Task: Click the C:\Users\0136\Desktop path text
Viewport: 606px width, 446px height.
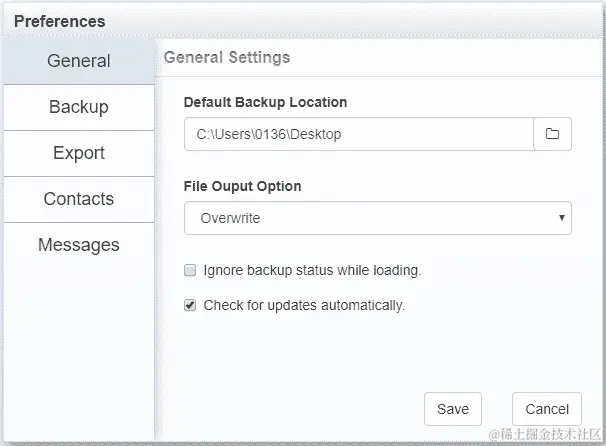Action: pos(269,134)
